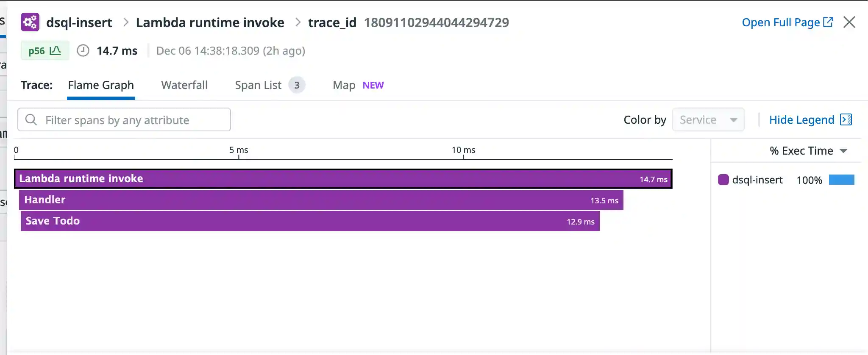Switch to the Waterfall tab
This screenshot has height=355, width=868.
click(184, 85)
